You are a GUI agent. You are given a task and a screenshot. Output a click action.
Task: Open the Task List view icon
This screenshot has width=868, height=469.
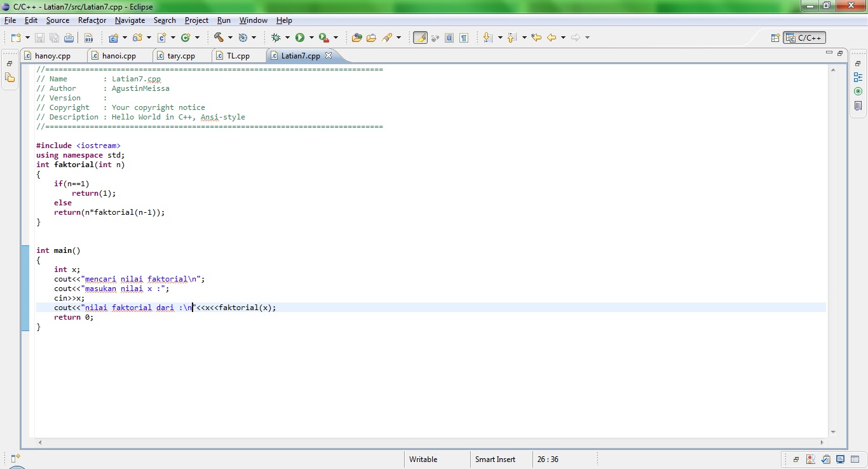click(858, 106)
